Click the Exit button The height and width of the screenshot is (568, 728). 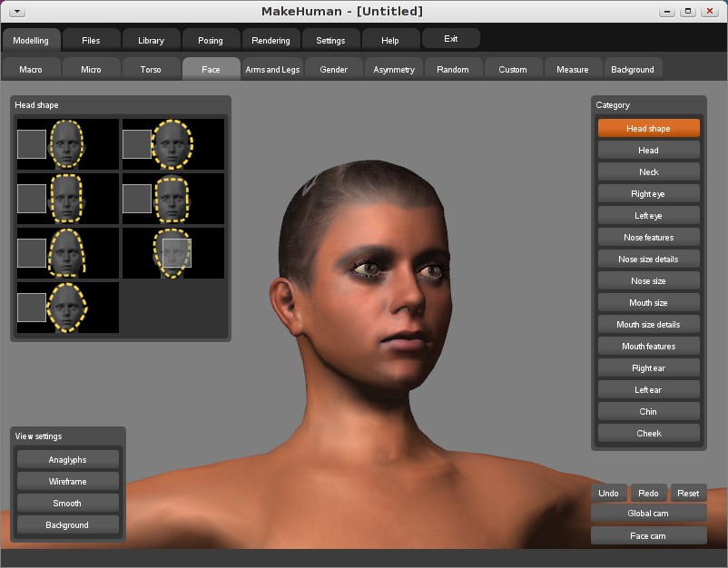[x=451, y=38]
